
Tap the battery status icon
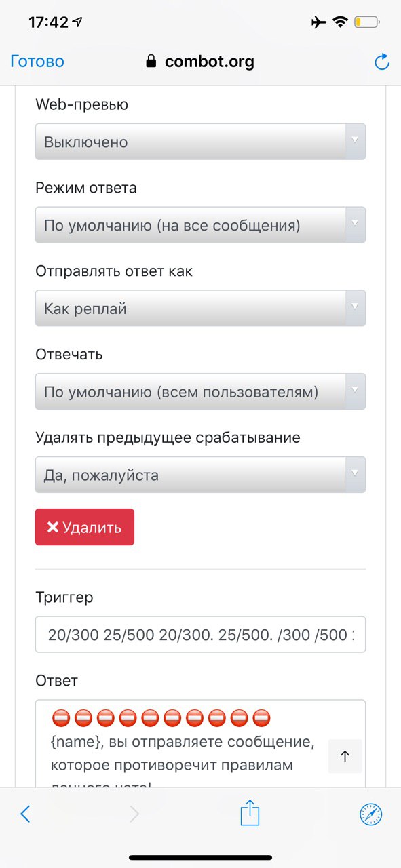pyautogui.click(x=367, y=22)
